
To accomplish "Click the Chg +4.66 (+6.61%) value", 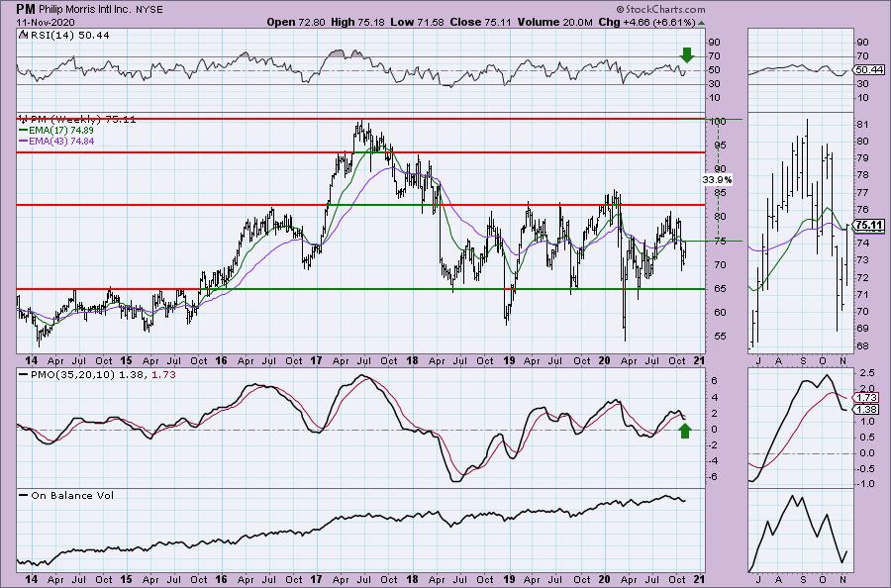I will coord(647,22).
